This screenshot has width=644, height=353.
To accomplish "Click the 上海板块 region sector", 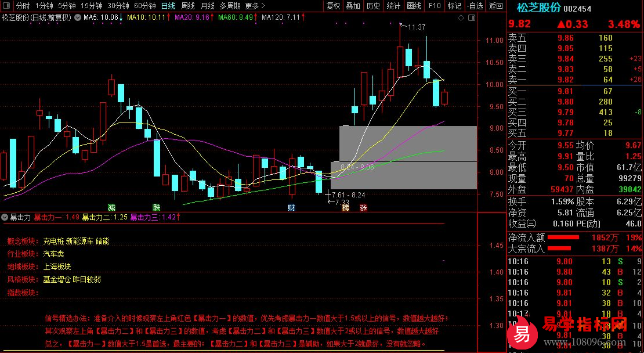I will [x=57, y=266].
